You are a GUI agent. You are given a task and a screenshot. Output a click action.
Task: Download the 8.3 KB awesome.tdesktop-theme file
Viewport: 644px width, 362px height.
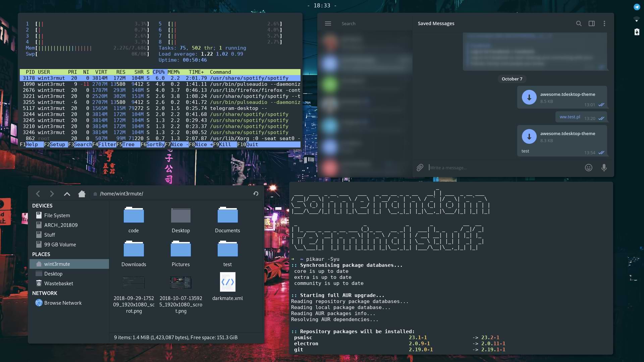[529, 137]
